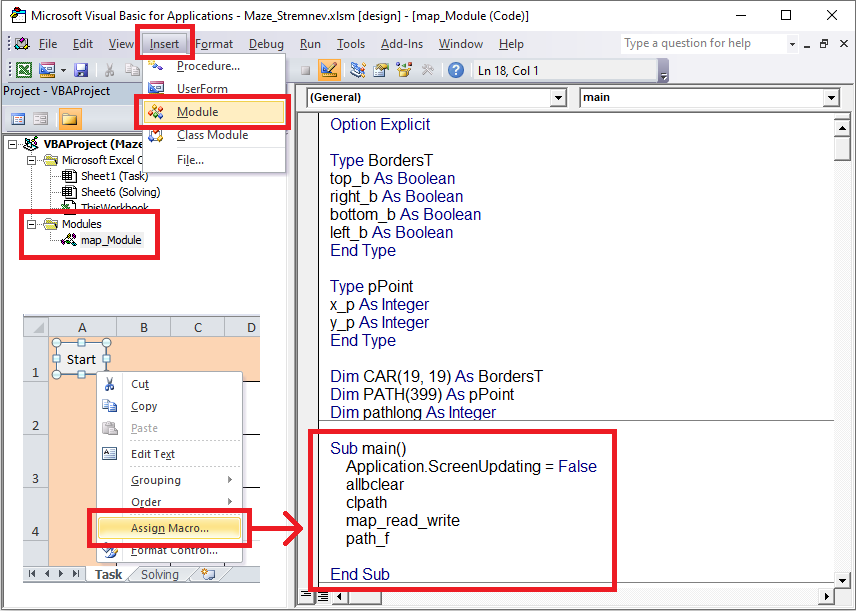856x611 pixels.
Task: Switch to the Task sheet tab
Action: pos(108,574)
